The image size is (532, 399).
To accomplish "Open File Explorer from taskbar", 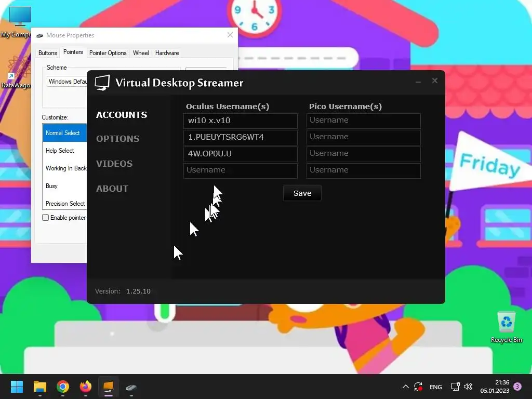I will point(39,387).
